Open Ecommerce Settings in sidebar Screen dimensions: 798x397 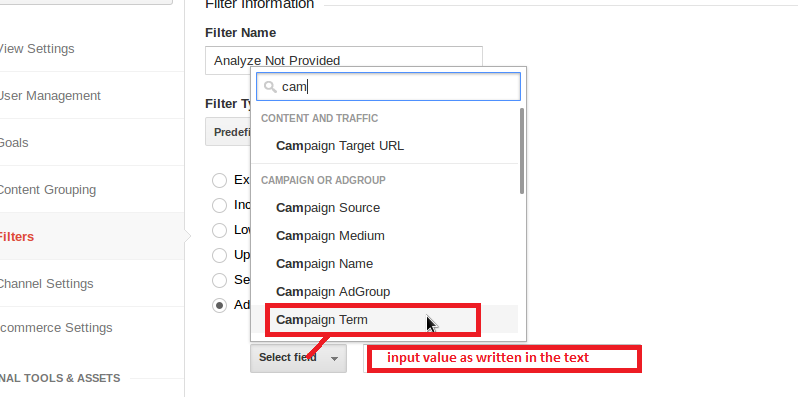coord(55,327)
